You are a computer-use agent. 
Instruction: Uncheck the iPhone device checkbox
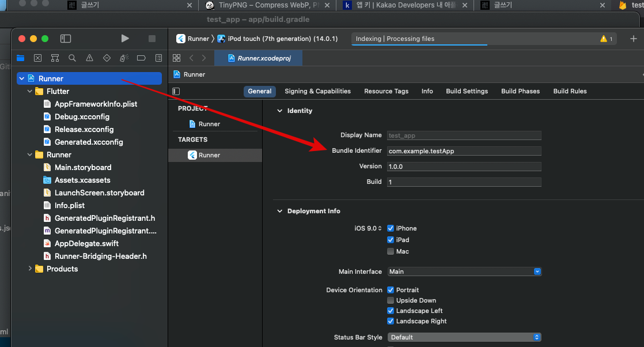tap(391, 228)
